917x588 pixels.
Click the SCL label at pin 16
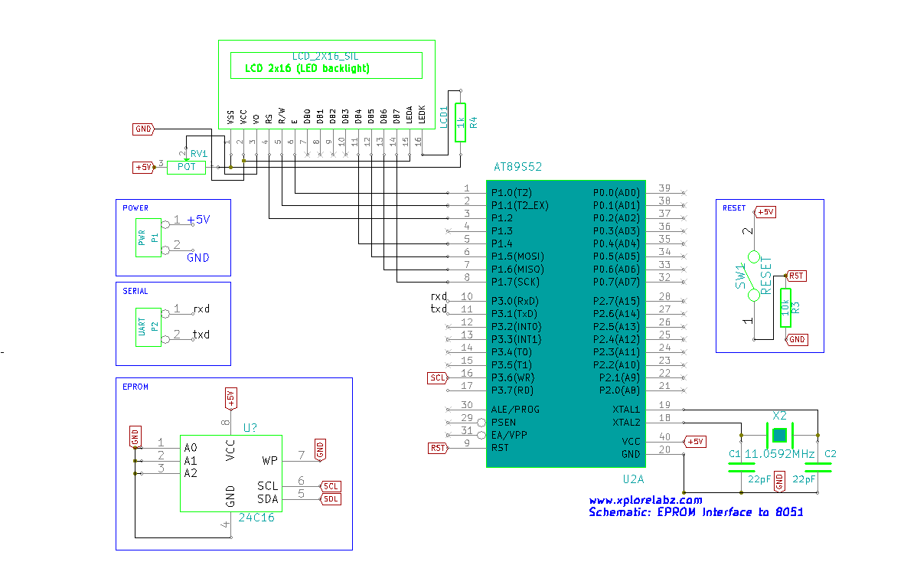437,378
